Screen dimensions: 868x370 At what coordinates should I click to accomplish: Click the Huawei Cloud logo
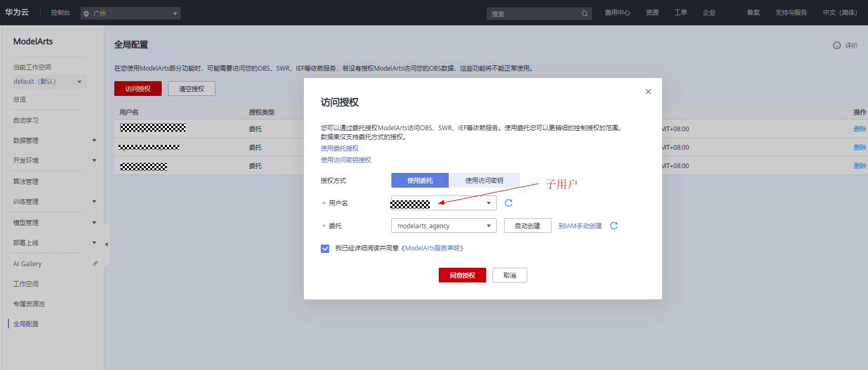pos(17,12)
